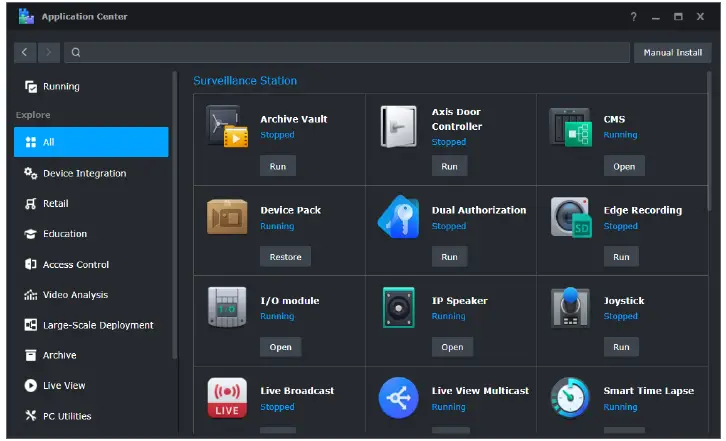Click the Live Broadcast icon
726x441 pixels.
point(227,398)
